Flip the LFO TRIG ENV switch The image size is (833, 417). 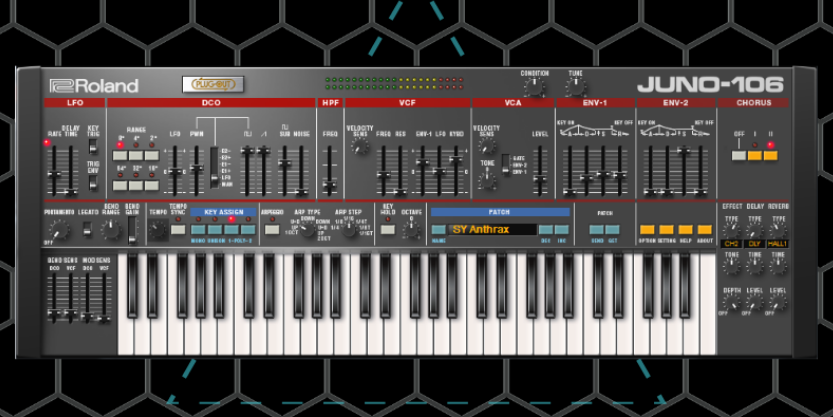click(x=93, y=182)
